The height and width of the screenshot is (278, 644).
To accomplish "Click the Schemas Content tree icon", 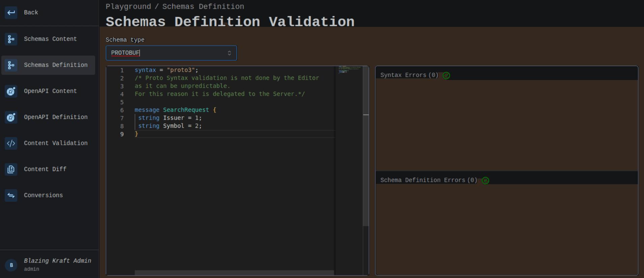I will click(11, 39).
